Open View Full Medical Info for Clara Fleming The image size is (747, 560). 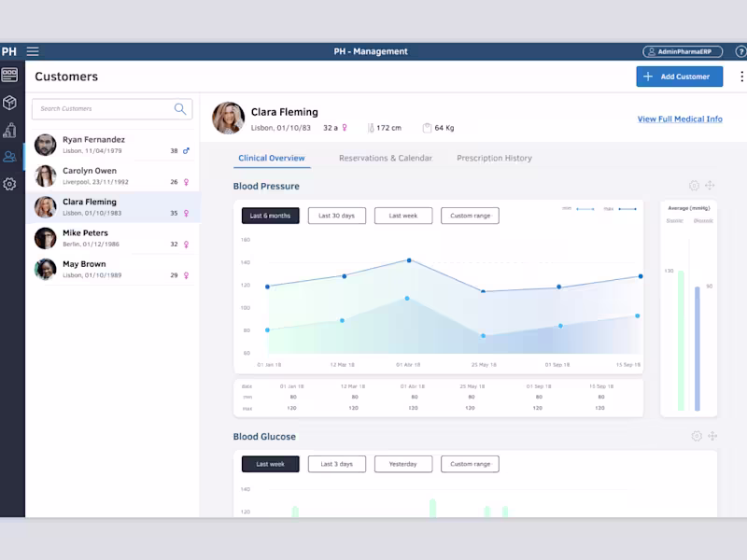pyautogui.click(x=681, y=119)
